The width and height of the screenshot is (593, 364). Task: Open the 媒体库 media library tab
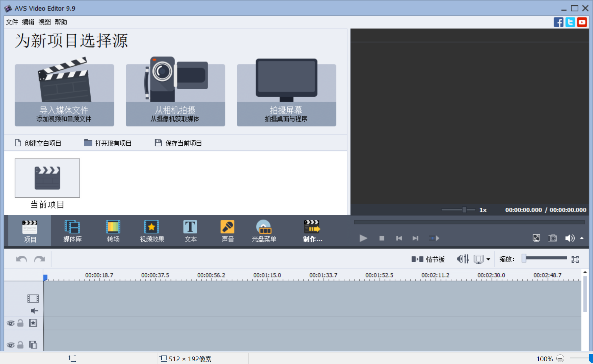click(72, 231)
